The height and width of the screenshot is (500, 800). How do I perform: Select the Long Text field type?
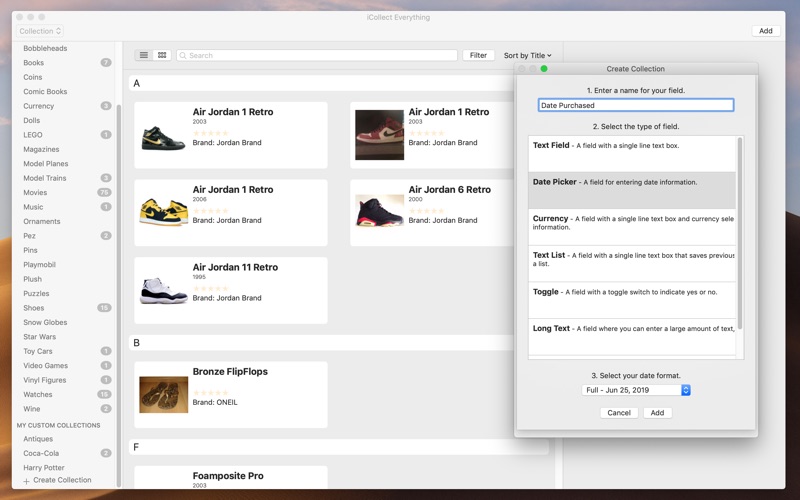632,337
